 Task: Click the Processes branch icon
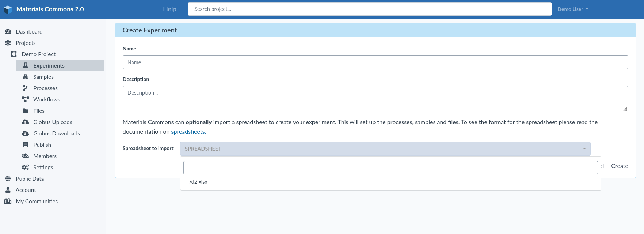point(26,88)
